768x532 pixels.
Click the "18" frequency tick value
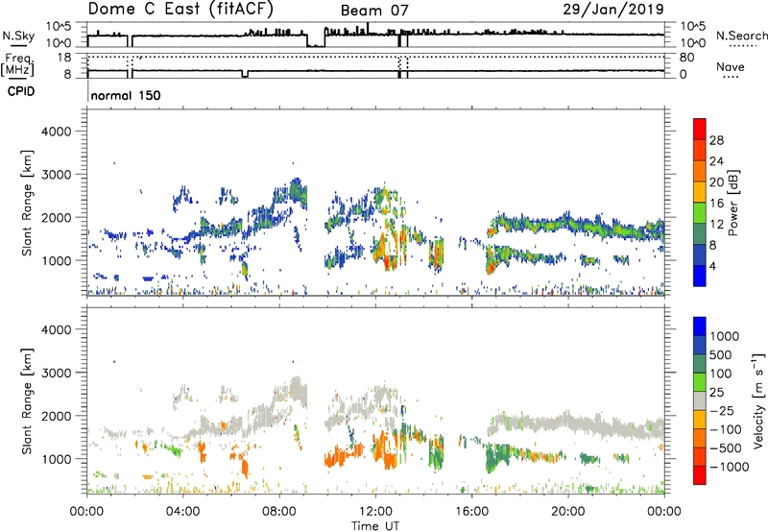click(x=64, y=58)
